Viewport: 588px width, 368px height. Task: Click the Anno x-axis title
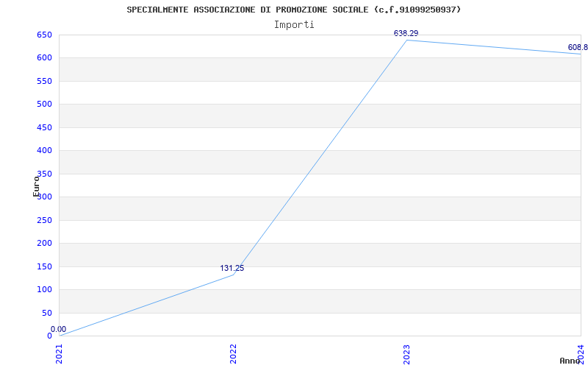pyautogui.click(x=570, y=361)
